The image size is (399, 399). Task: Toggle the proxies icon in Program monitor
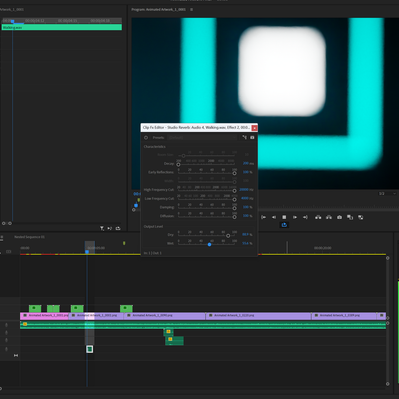[361, 217]
